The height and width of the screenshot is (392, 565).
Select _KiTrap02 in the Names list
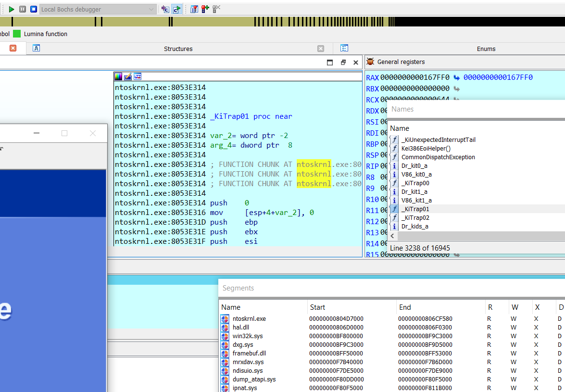tap(415, 218)
